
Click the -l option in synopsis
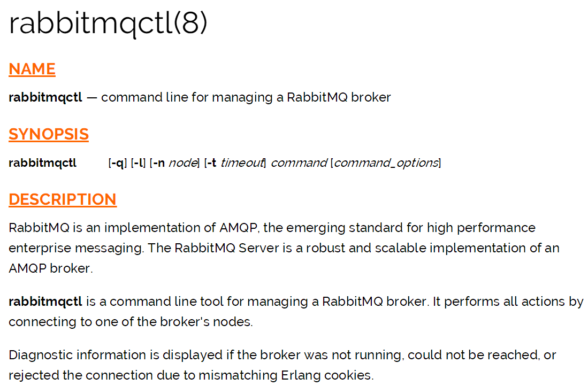pyautogui.click(x=138, y=163)
